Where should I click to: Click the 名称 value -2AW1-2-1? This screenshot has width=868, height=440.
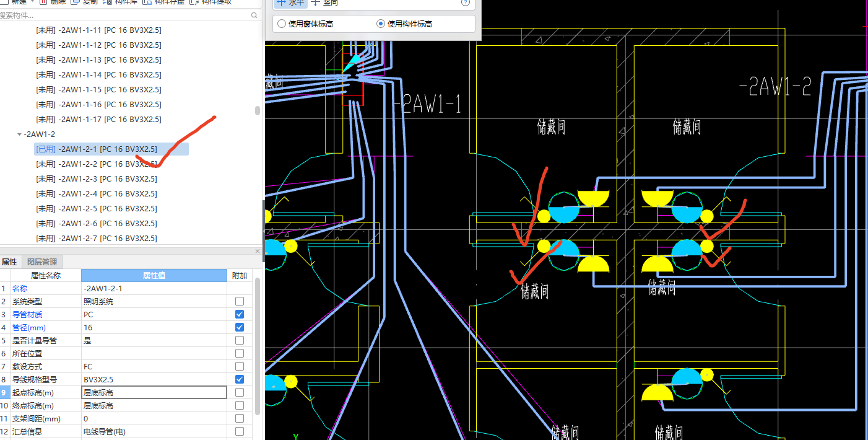point(154,288)
